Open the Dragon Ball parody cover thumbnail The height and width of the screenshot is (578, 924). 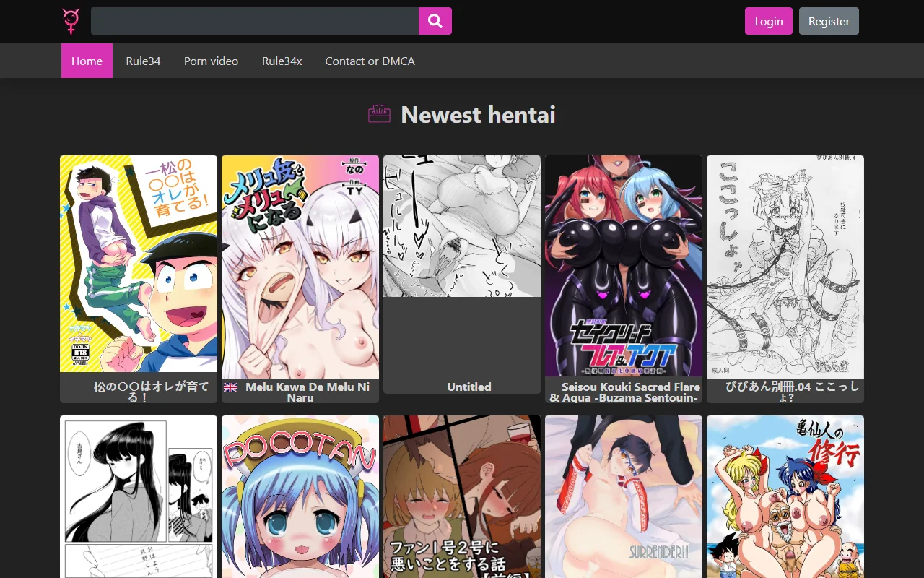coord(785,499)
